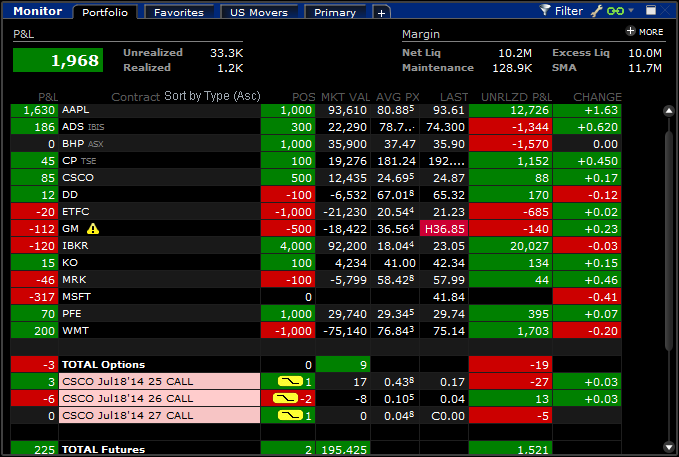Select the AAPL contract row
679x457 pixels.
316,110
